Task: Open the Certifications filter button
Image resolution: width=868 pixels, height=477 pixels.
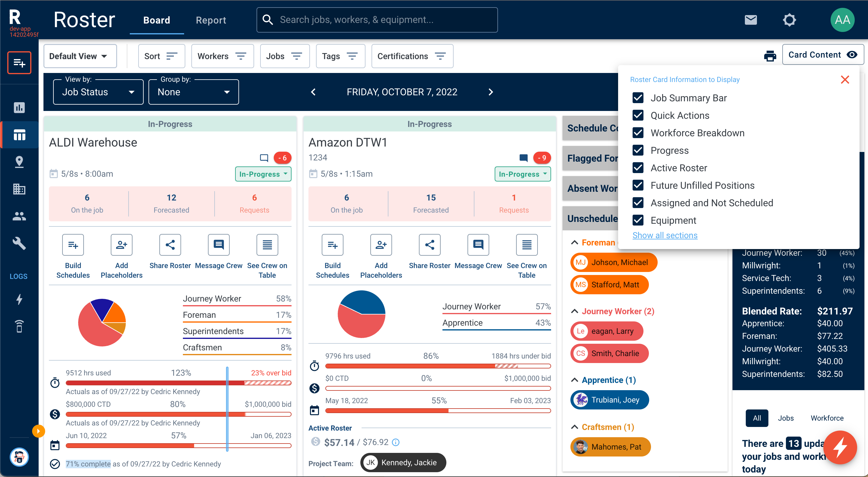Action: point(412,56)
